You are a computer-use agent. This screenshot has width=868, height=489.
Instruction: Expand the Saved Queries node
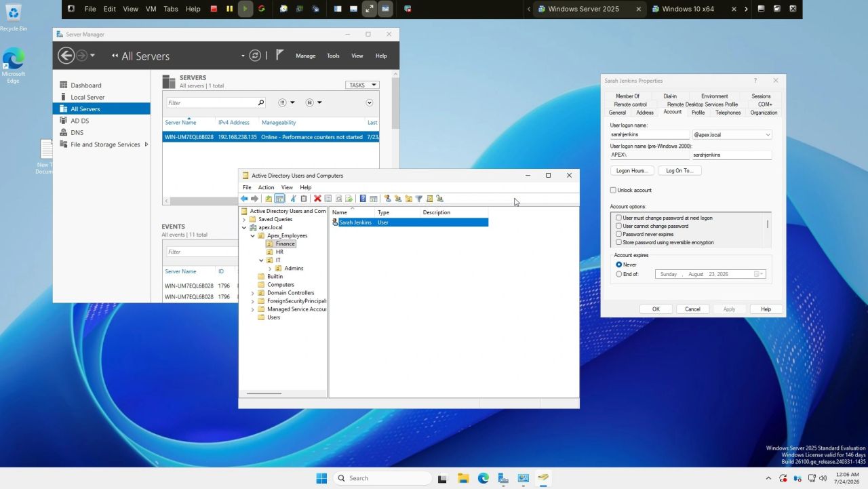pos(244,219)
